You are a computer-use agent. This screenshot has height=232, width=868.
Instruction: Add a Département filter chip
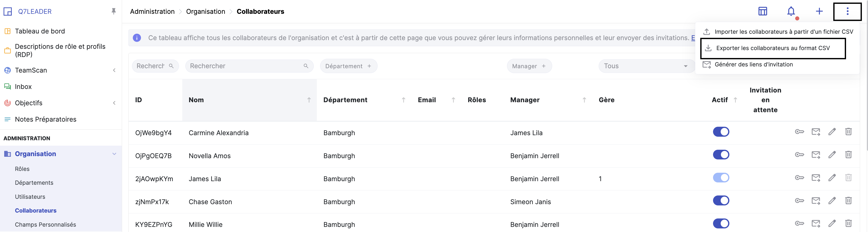click(x=348, y=66)
